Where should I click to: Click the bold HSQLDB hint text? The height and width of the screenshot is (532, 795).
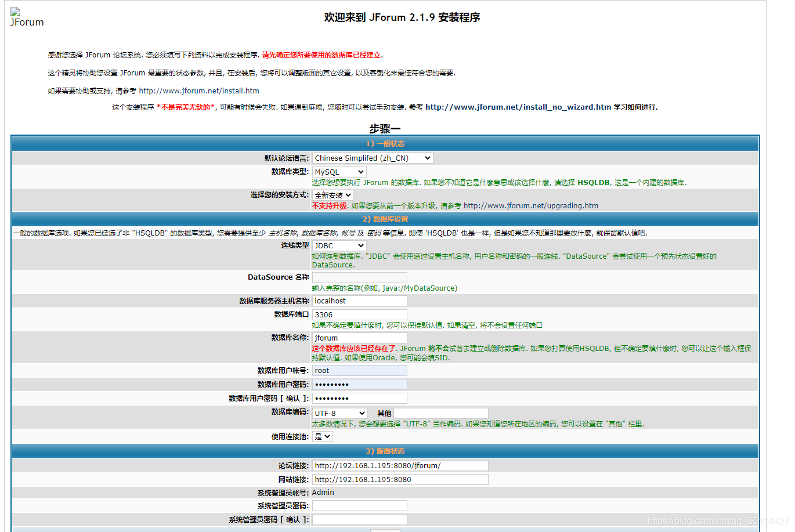(593, 182)
